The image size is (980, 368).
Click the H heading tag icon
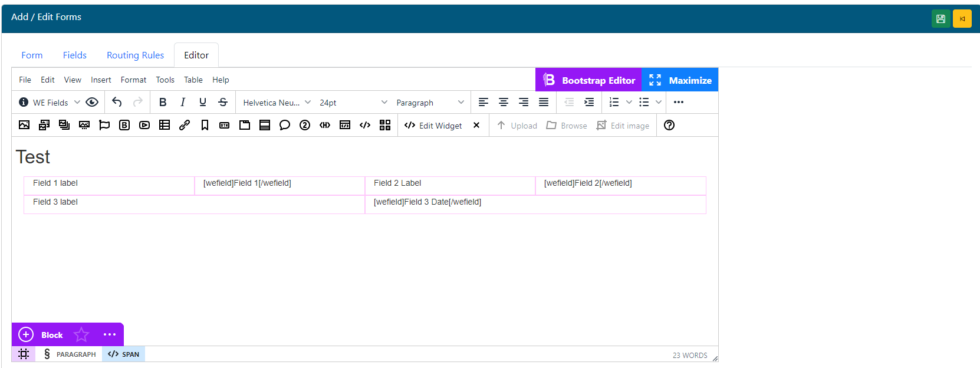(325, 125)
